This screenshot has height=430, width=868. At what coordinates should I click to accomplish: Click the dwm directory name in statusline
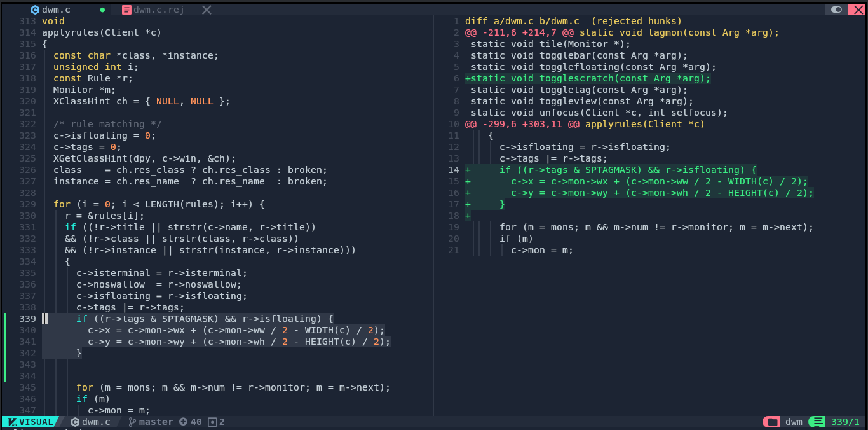(794, 422)
